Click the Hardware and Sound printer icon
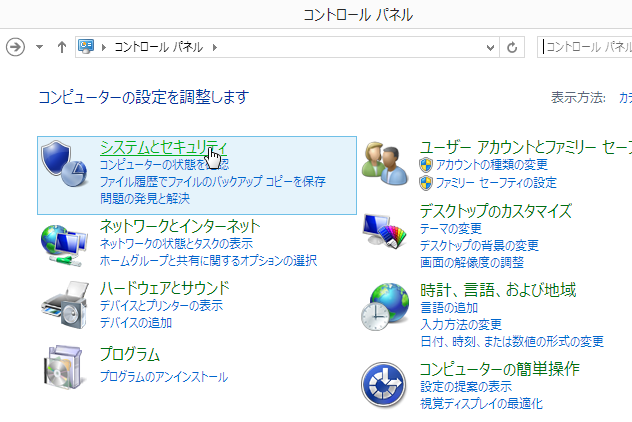The height and width of the screenshot is (422, 632). point(65,305)
